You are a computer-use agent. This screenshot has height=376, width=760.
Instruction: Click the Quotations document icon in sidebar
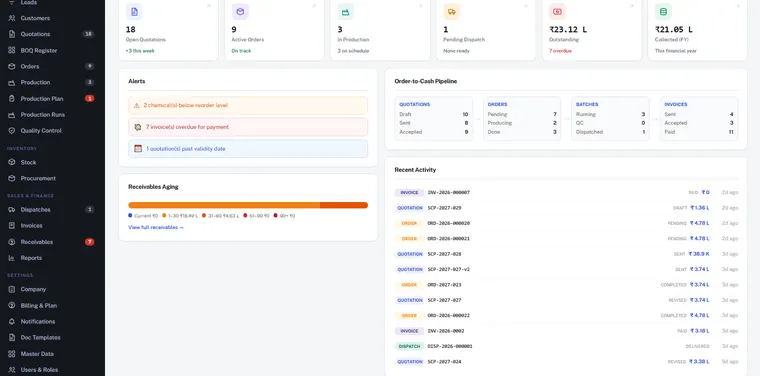click(x=12, y=34)
